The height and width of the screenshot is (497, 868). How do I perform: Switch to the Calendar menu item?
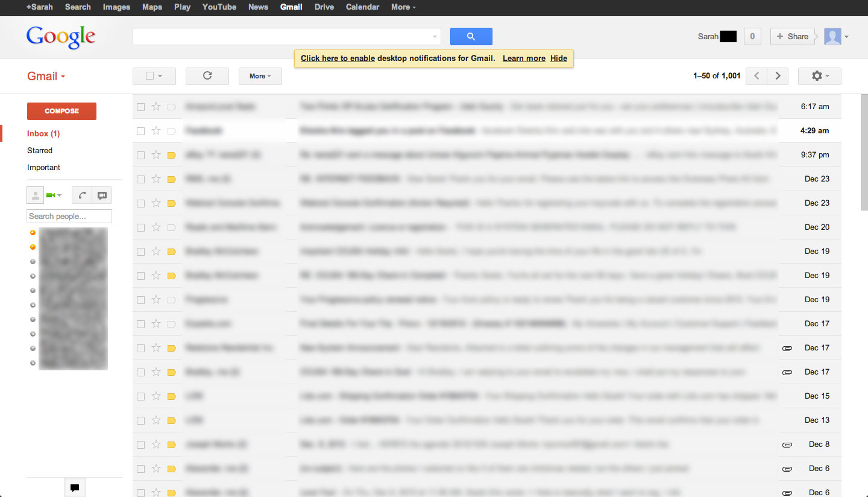click(362, 7)
